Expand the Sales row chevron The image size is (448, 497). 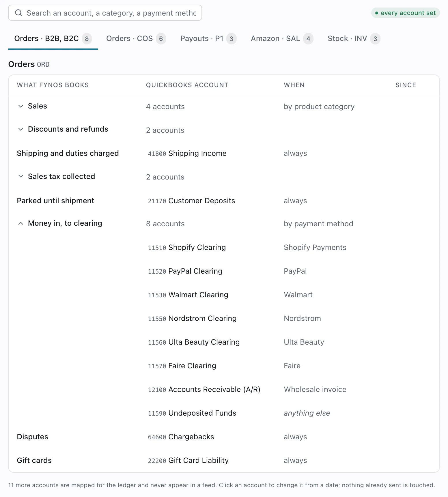point(21,106)
